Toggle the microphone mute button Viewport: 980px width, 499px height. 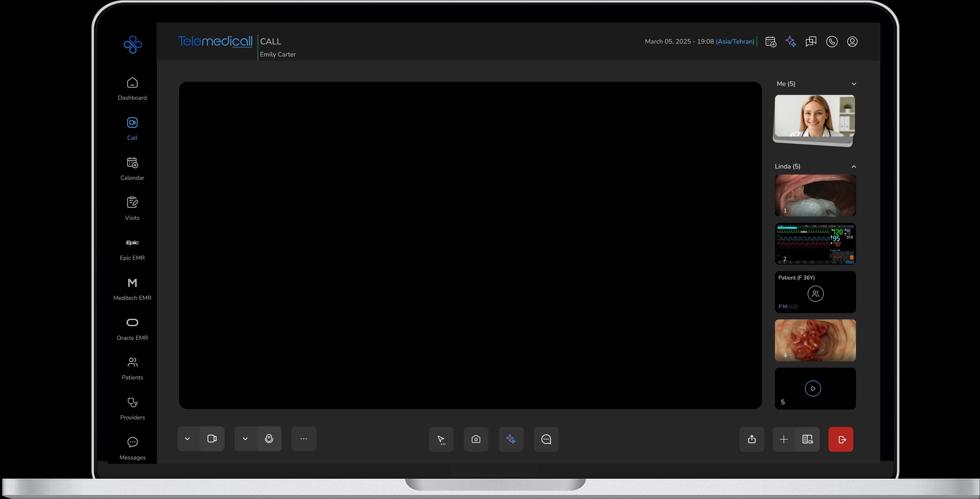pos(269,439)
